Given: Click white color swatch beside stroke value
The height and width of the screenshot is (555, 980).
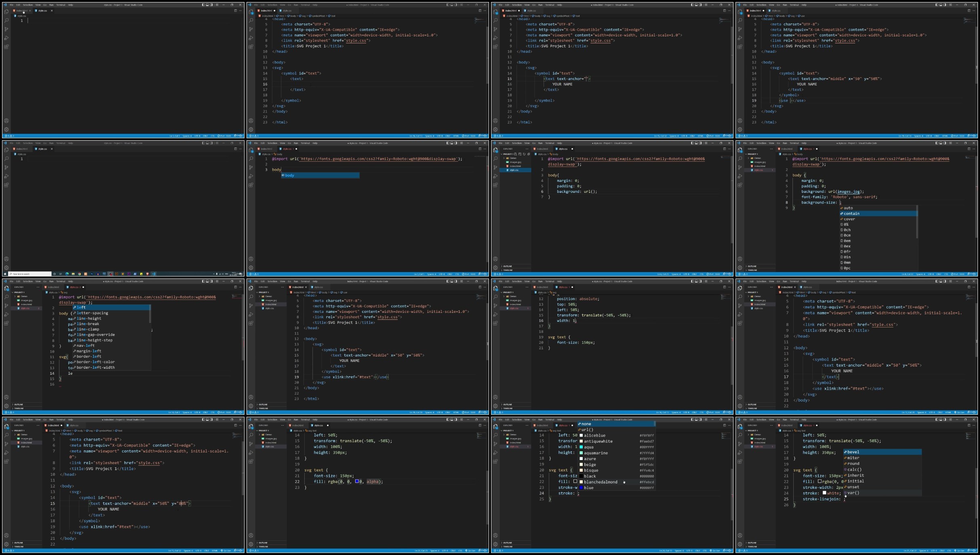Looking at the screenshot, I should point(824,493).
